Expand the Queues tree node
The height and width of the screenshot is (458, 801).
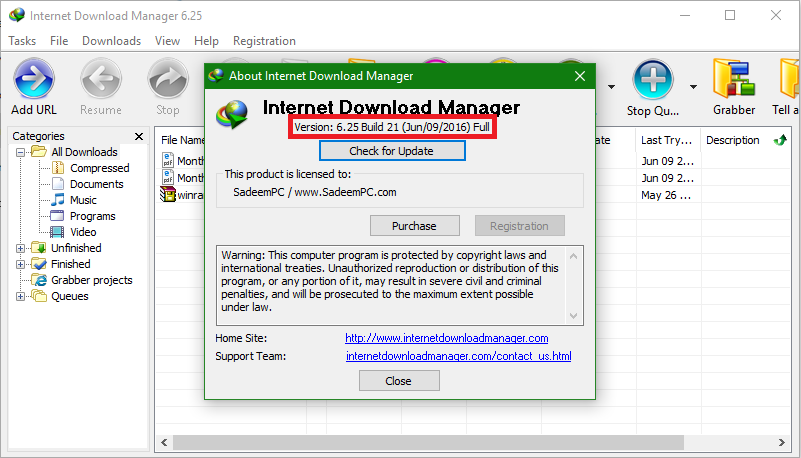click(x=20, y=296)
